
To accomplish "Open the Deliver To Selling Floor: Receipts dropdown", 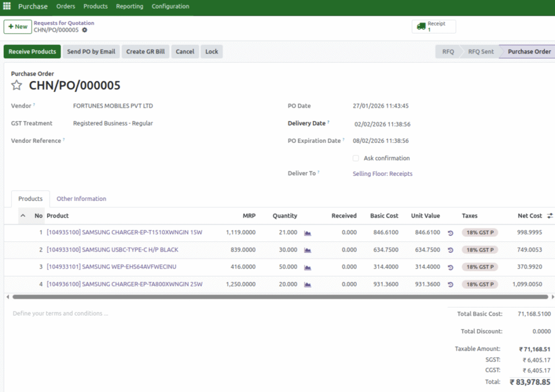I will [382, 174].
